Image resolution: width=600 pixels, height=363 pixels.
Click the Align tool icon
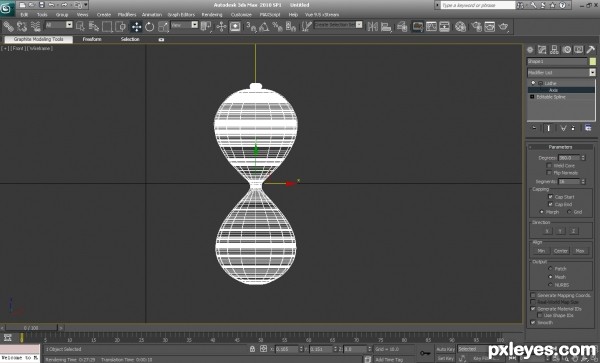[x=386, y=26]
